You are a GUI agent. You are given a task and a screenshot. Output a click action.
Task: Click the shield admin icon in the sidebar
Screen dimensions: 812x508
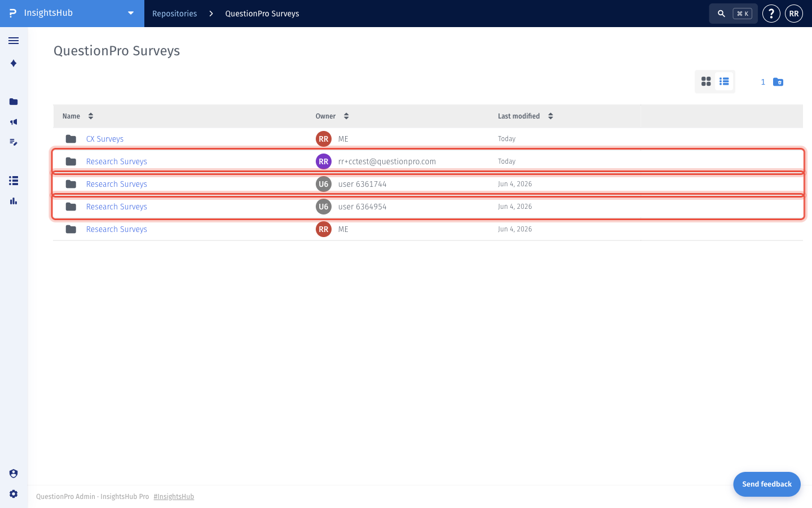point(14,474)
